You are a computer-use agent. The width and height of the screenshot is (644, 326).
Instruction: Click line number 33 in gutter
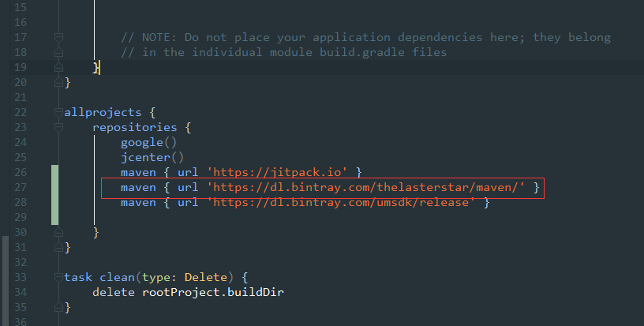pyautogui.click(x=21, y=278)
